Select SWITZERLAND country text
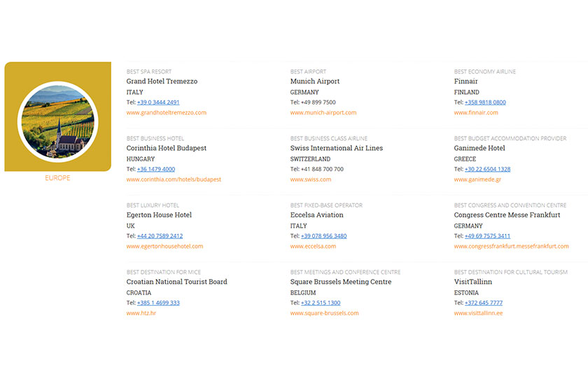The width and height of the screenshot is (588, 368). point(310,159)
